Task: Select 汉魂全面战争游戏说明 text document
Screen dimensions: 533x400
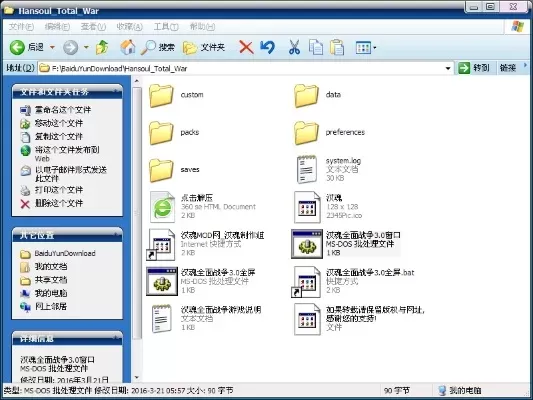Action: pyautogui.click(x=206, y=319)
